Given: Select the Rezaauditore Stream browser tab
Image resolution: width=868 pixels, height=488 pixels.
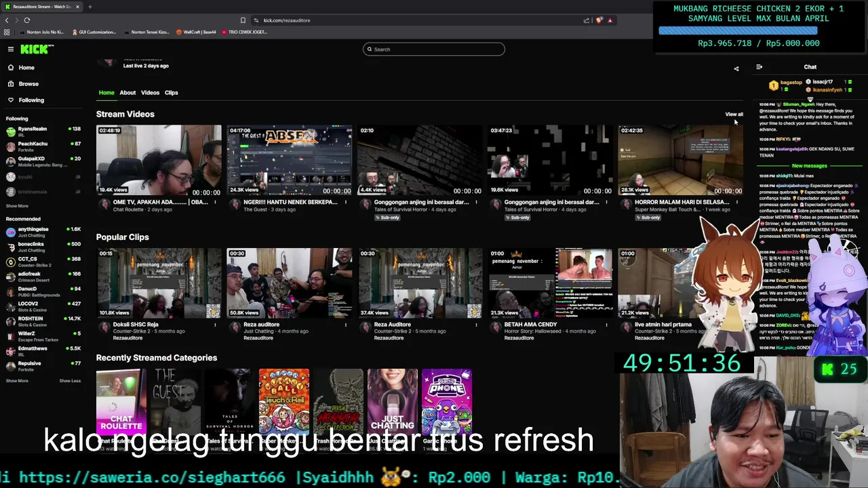Looking at the screenshot, I should click(42, 7).
